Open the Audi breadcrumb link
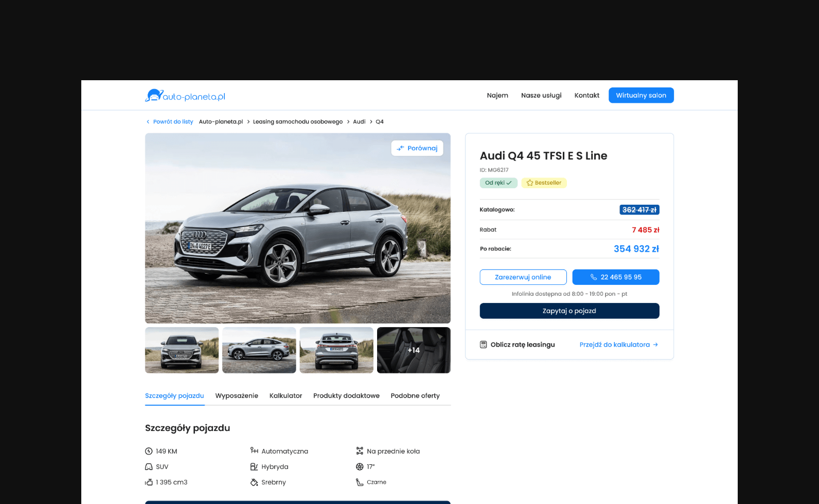The width and height of the screenshot is (819, 504). (x=359, y=122)
